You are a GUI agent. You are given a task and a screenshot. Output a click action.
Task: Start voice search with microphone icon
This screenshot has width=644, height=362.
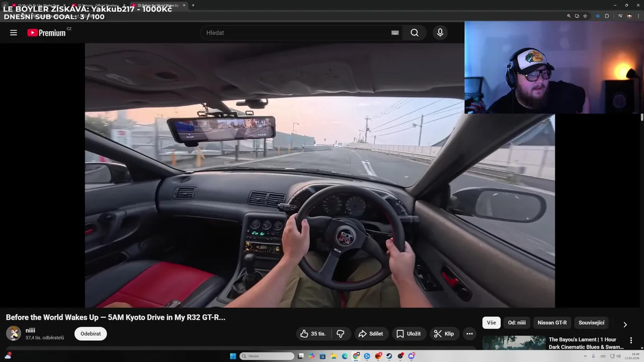(x=440, y=33)
